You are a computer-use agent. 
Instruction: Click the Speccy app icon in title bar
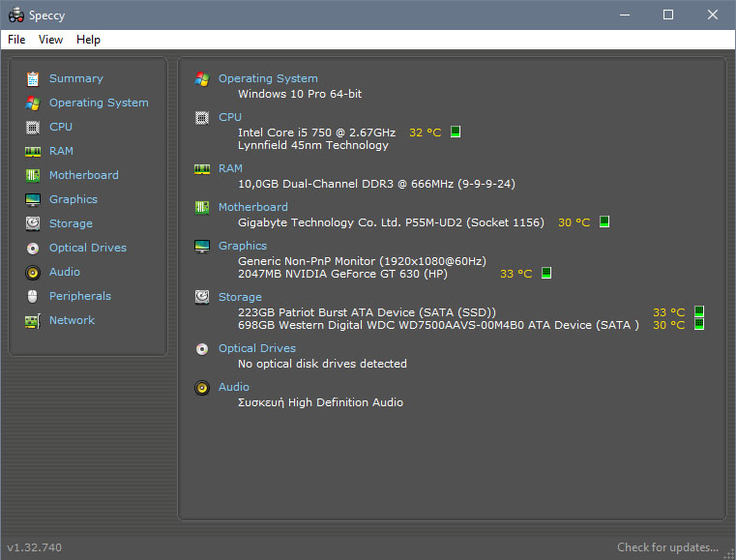point(16,15)
